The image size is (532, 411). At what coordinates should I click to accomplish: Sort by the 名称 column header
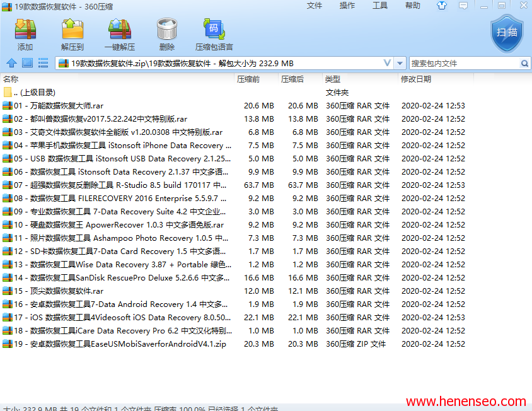tap(11, 79)
